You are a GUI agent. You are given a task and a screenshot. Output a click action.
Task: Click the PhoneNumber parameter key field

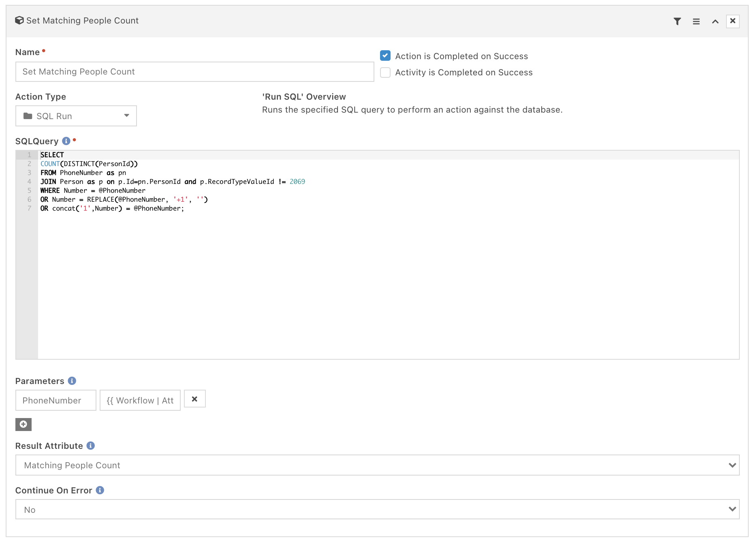click(56, 400)
